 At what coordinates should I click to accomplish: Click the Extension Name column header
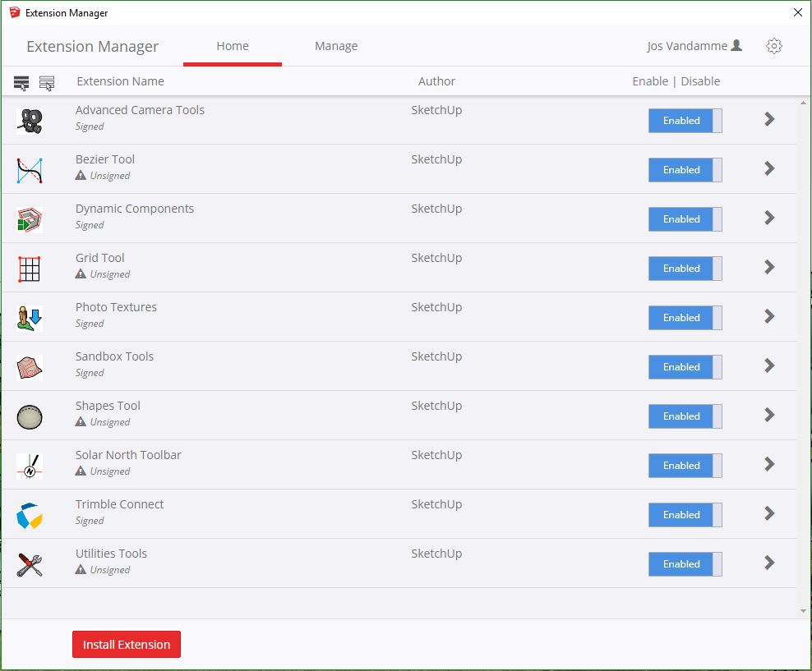[x=120, y=81]
